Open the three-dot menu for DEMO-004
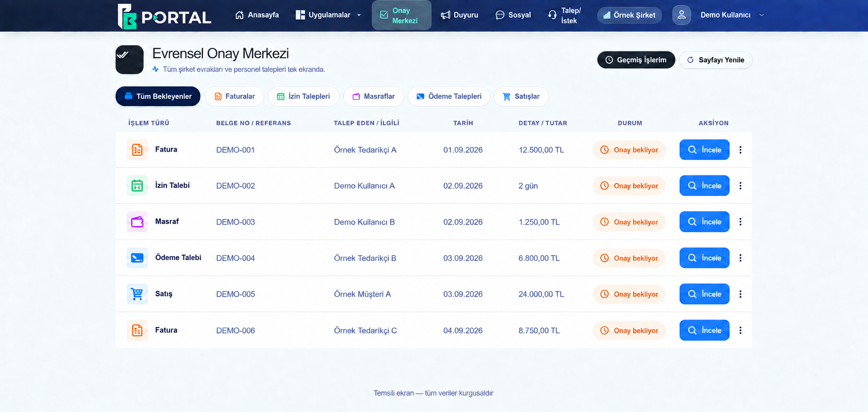The image size is (868, 412). [740, 258]
